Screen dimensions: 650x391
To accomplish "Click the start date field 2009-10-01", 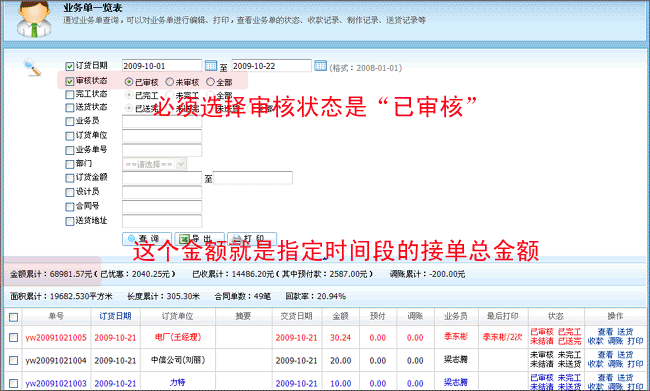I will coord(162,66).
